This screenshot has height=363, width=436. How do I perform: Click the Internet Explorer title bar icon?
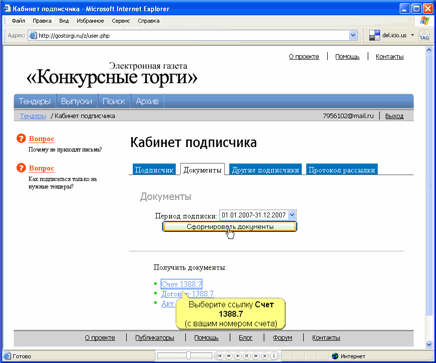pos(8,8)
